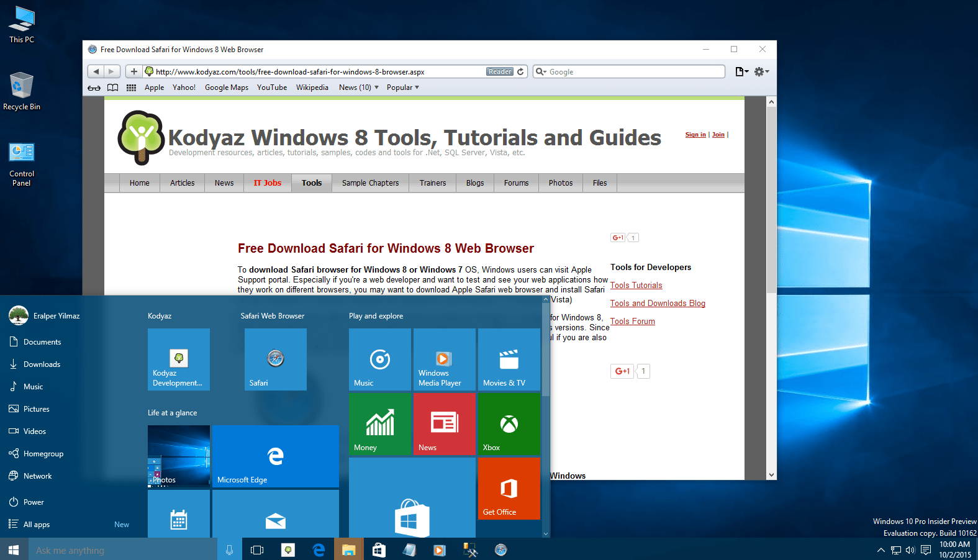This screenshot has height=560, width=978.
Task: Open the Money tile
Action: pyautogui.click(x=380, y=424)
